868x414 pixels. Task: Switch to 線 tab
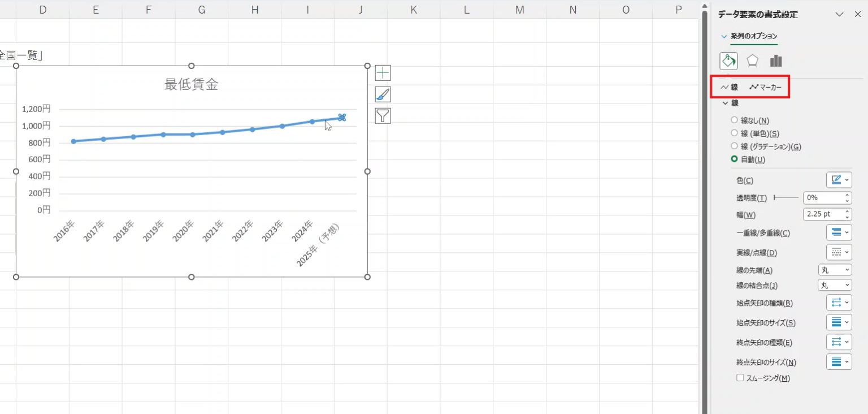point(730,87)
